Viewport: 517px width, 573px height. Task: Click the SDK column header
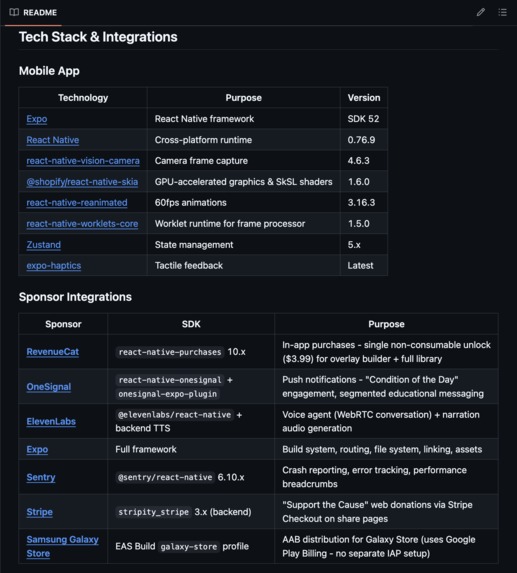pos(191,324)
